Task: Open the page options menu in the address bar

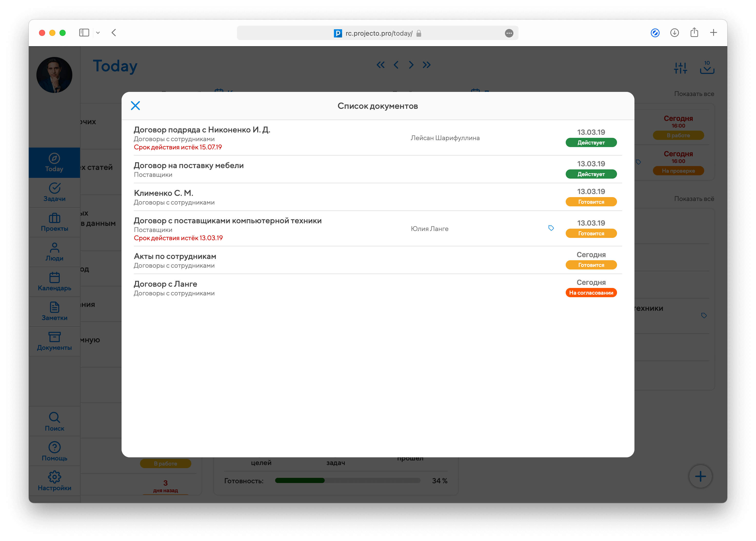Action: [509, 33]
